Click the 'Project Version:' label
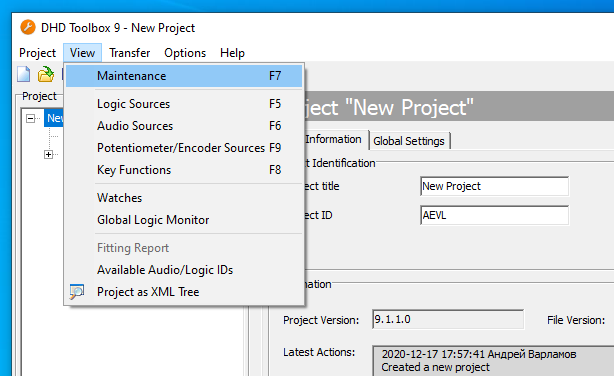 pyautogui.click(x=321, y=320)
